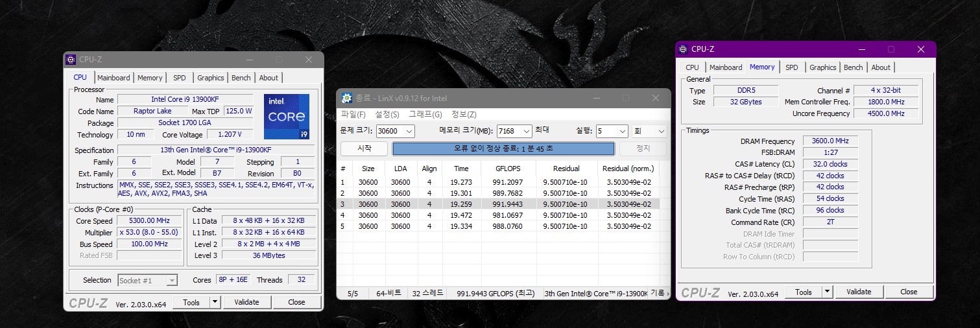This screenshot has height=328, width=980.
Task: Open Tools dropdown arrow in purple CPU-Z window
Action: [x=827, y=292]
